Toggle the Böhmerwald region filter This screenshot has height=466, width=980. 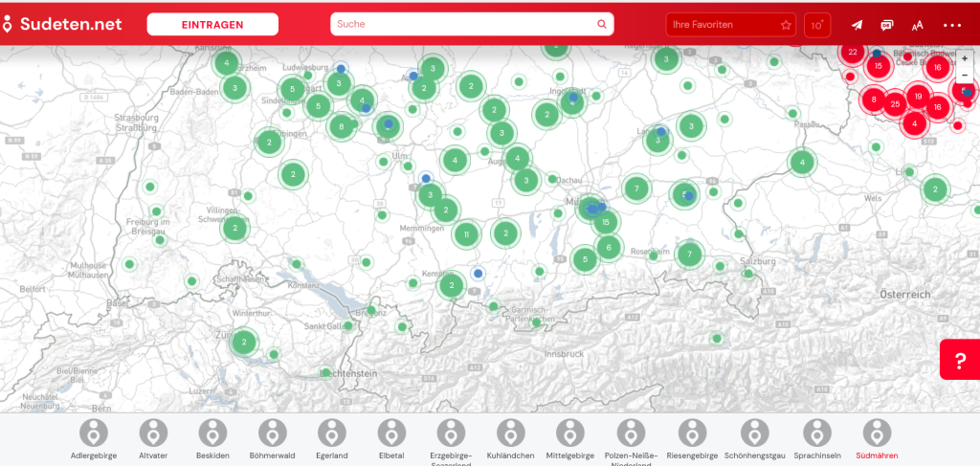pyautogui.click(x=272, y=438)
